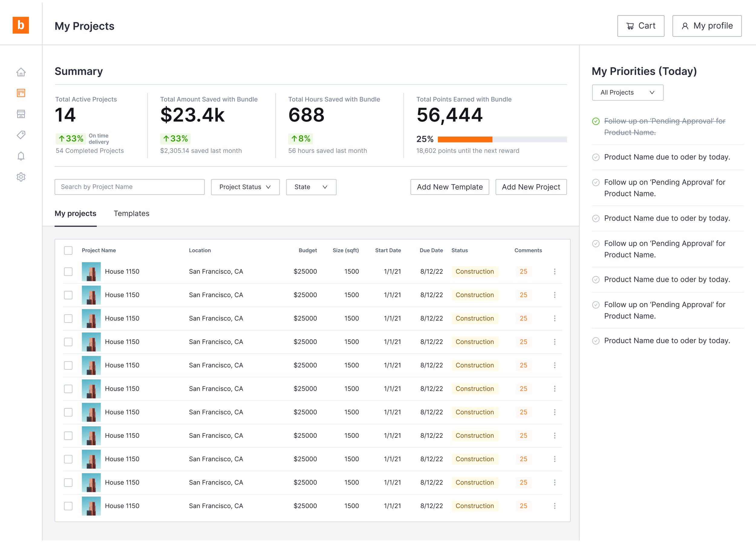Expand the All Projects dropdown
Viewport: 756px width, 543px height.
click(x=627, y=92)
